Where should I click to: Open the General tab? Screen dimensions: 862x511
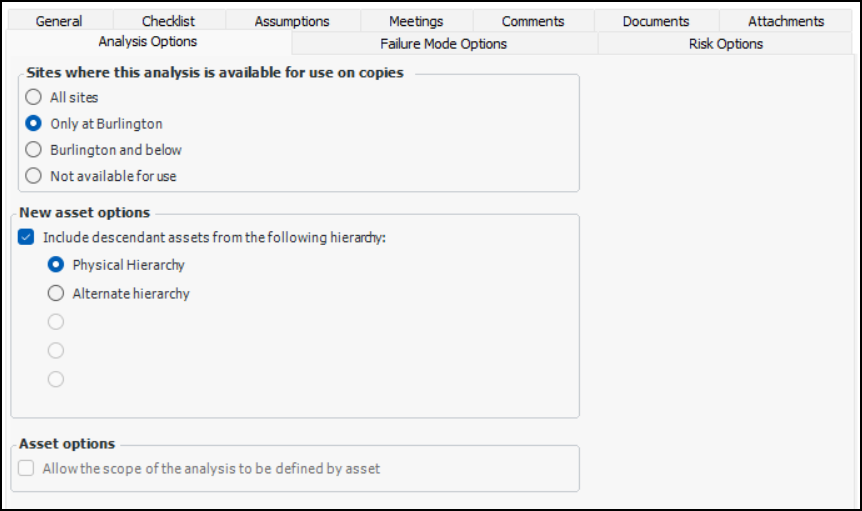(59, 21)
